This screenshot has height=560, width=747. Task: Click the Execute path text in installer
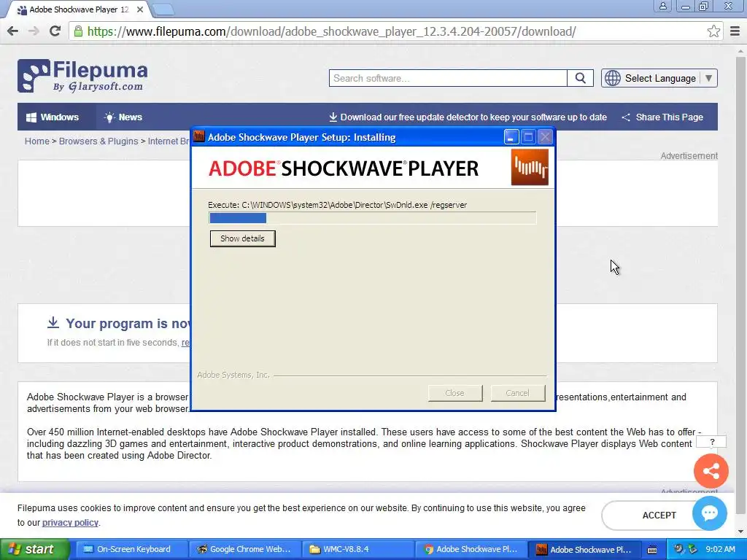[x=337, y=205]
